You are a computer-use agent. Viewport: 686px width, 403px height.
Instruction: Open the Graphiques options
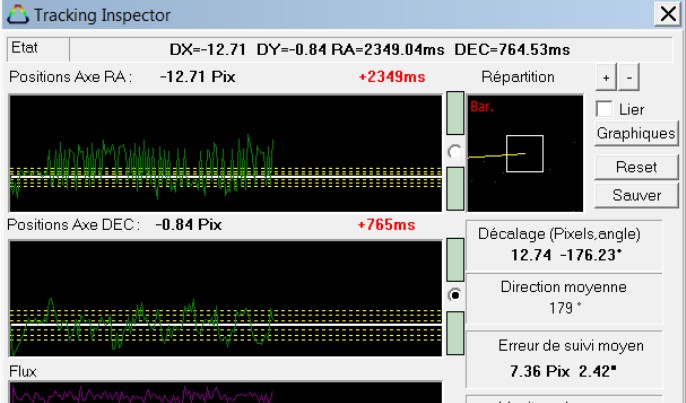636,132
